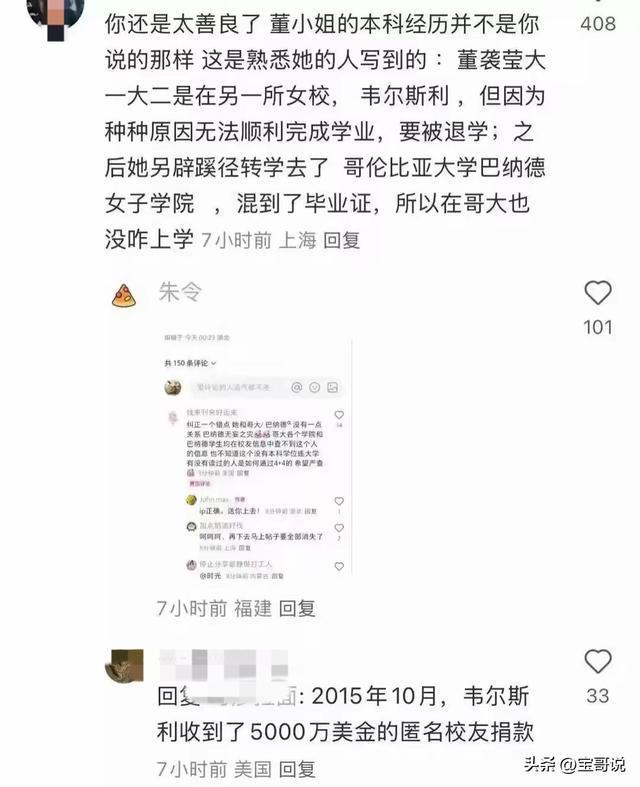Image resolution: width=640 pixels, height=787 pixels.
Task: Like the John max reply in screenshot
Action: pyautogui.click(x=339, y=501)
